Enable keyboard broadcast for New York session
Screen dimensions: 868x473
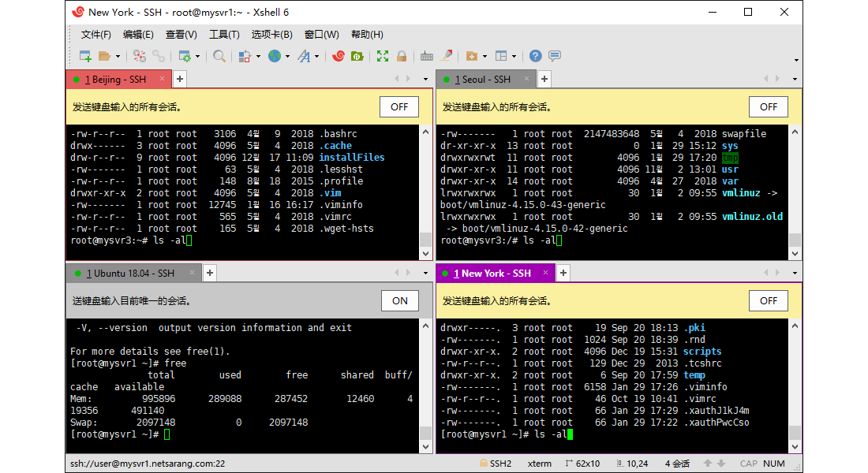768,300
